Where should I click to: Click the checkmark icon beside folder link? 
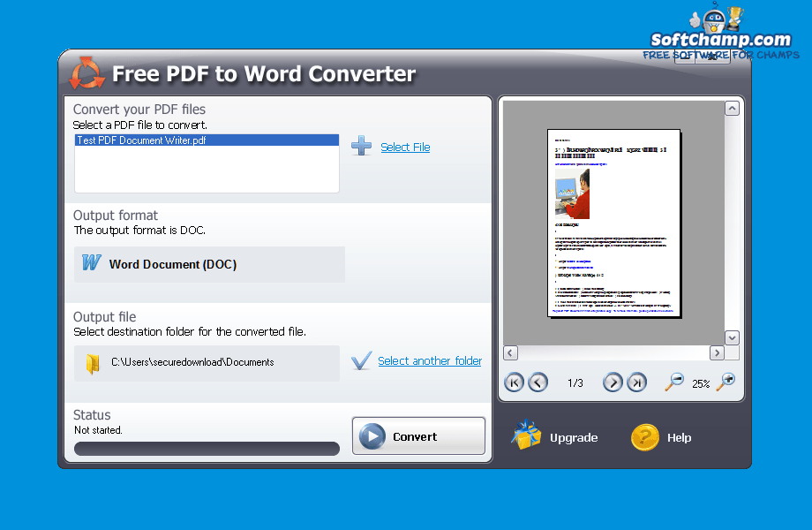(362, 360)
